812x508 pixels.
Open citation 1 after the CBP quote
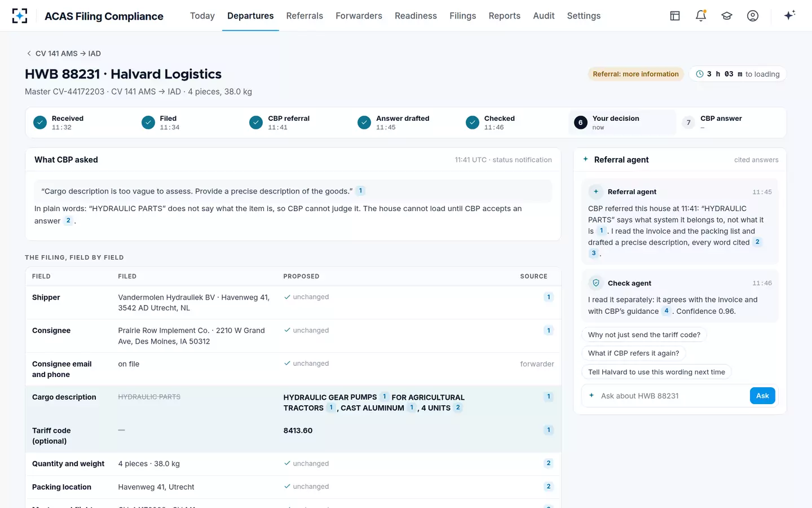360,191
